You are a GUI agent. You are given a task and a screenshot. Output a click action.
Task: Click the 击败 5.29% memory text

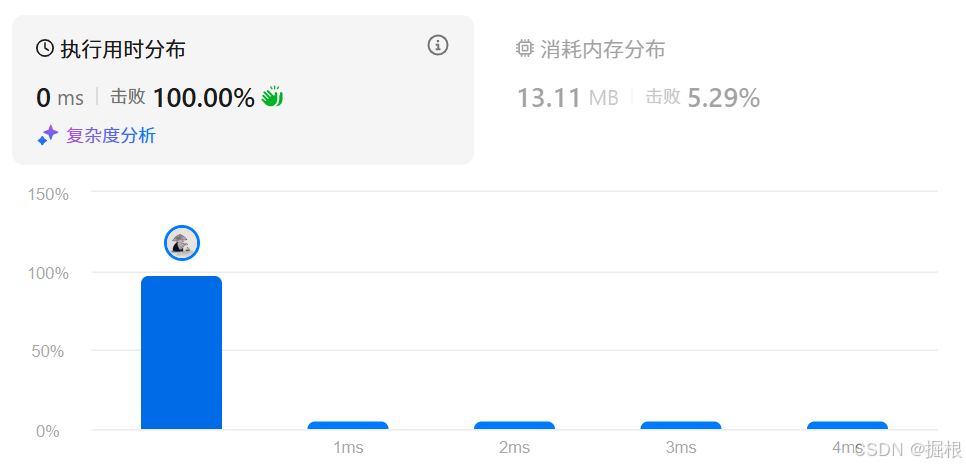[702, 97]
